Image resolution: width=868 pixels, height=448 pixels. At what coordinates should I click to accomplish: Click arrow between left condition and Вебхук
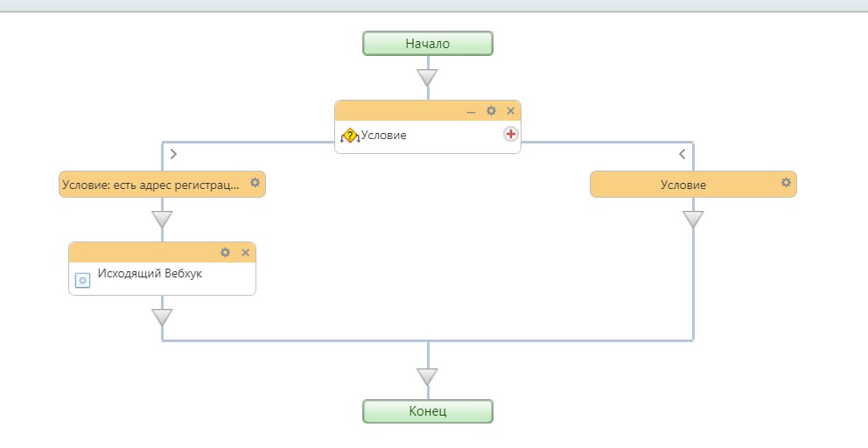coord(162,219)
